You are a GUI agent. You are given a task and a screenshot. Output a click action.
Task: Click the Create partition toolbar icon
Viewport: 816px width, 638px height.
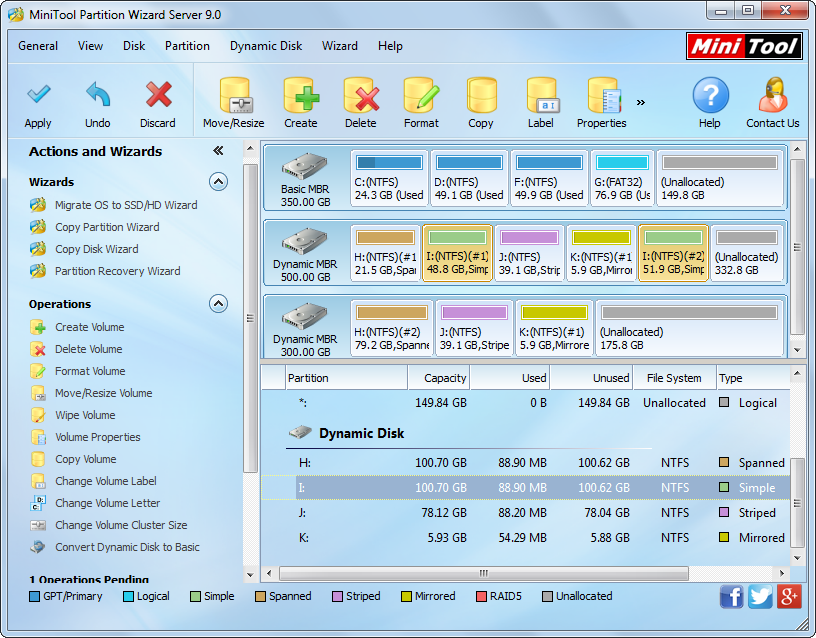(301, 95)
